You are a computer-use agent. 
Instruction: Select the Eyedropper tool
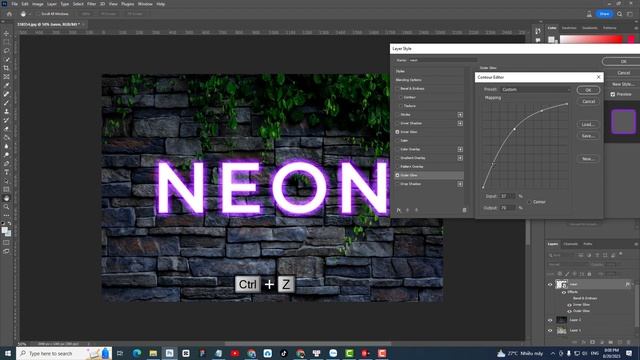[x=6, y=85]
